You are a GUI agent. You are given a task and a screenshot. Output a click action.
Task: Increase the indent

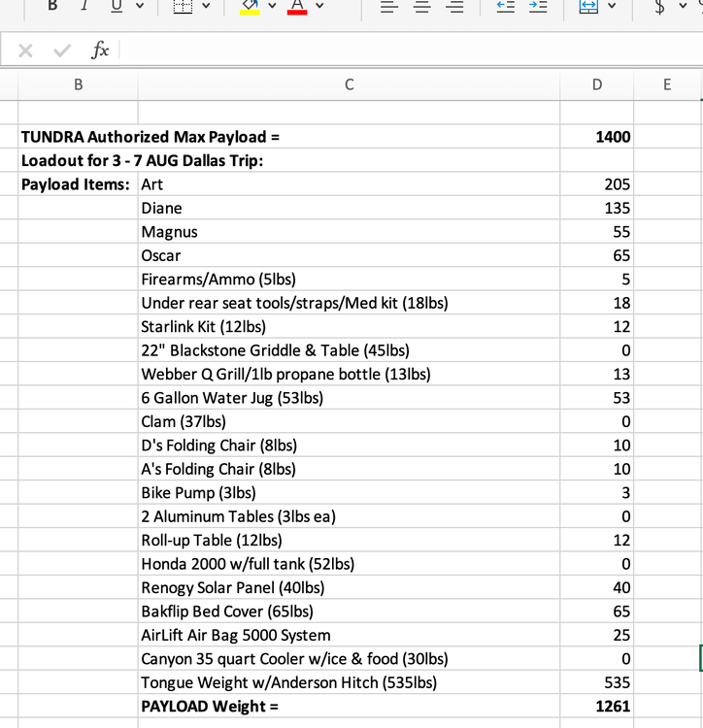(x=538, y=7)
